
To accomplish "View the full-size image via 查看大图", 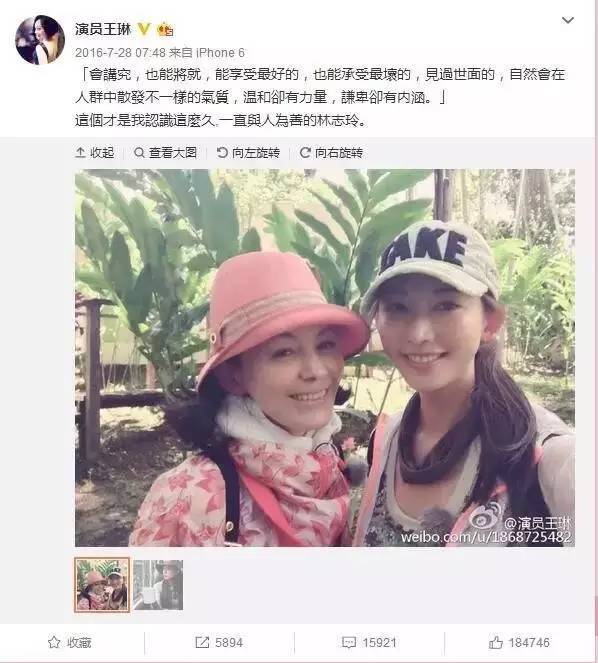I will (x=165, y=153).
